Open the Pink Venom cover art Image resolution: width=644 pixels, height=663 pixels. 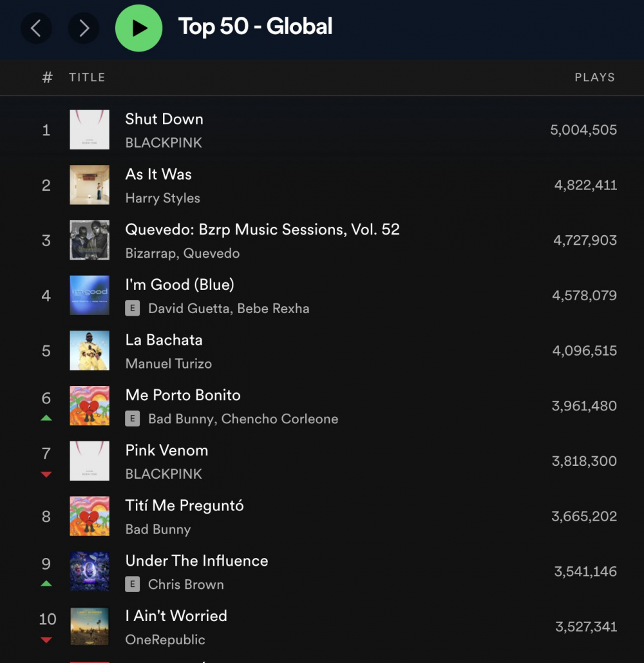coord(90,461)
